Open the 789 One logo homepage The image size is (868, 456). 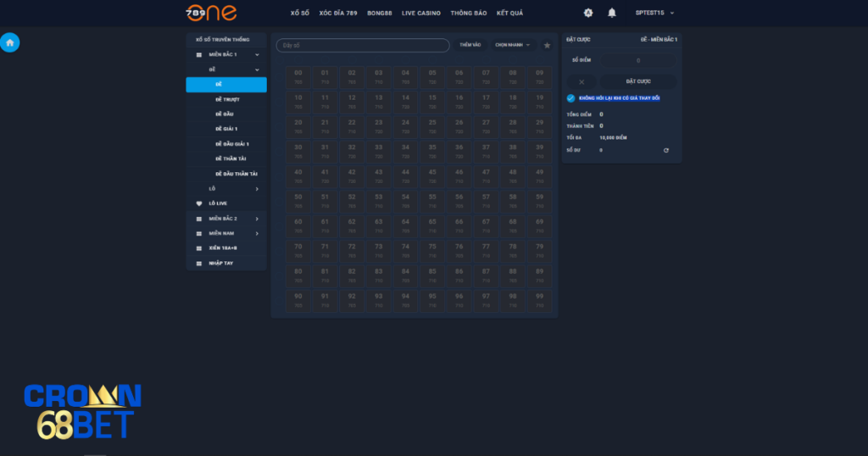click(211, 13)
